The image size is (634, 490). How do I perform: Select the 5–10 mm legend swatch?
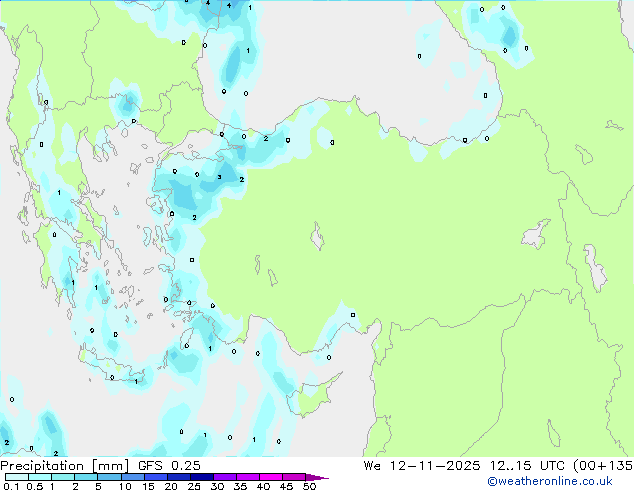click(x=109, y=477)
